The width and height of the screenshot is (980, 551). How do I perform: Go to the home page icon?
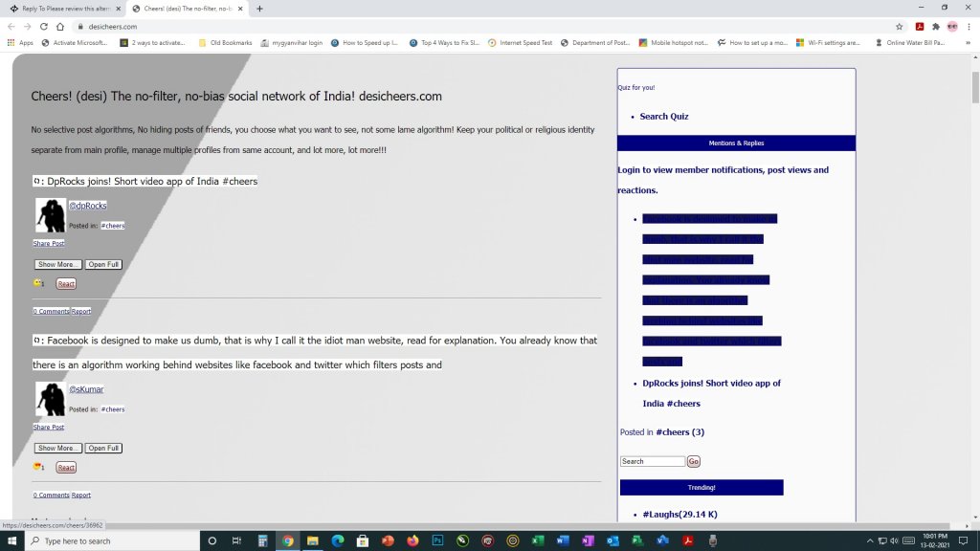[60, 26]
